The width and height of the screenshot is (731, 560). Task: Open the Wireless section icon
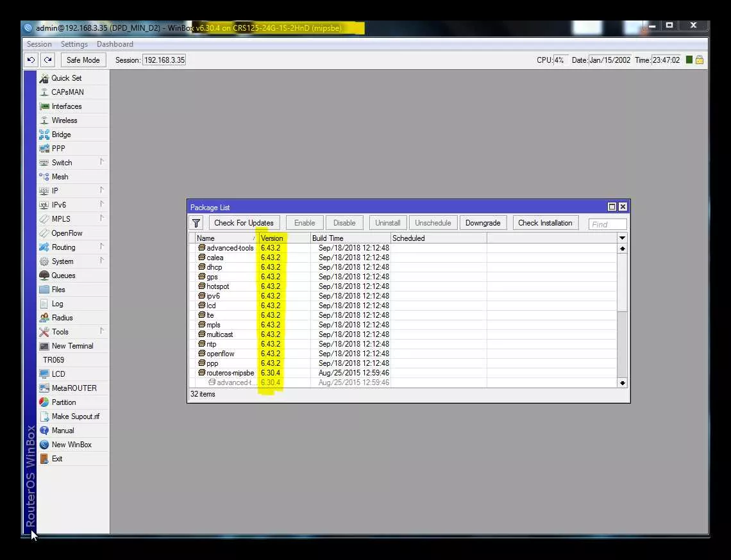point(44,120)
